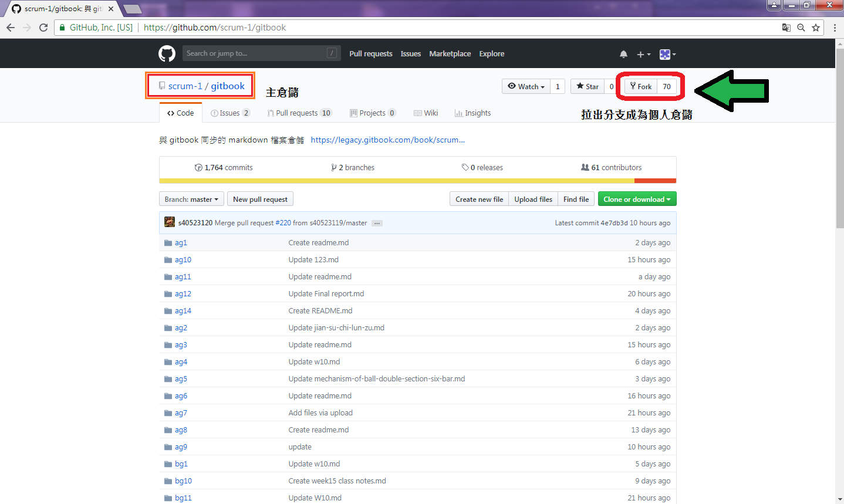
Task: Click the bg1 folder icon
Action: (168, 464)
